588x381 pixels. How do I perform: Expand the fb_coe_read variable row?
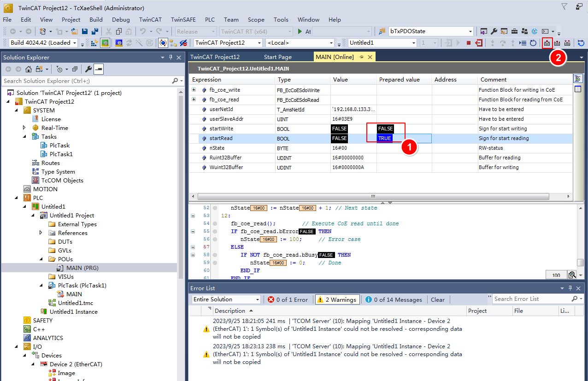(194, 100)
